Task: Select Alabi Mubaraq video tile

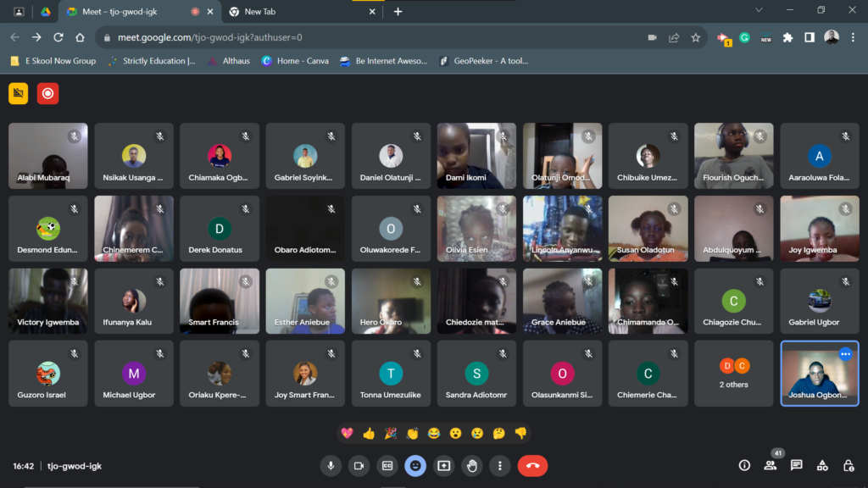Action: [48, 156]
